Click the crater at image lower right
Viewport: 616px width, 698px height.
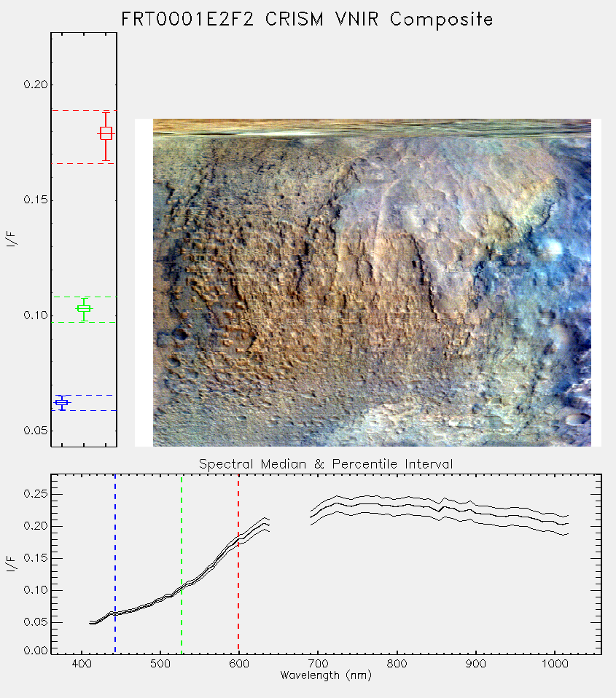pyautogui.click(x=577, y=418)
